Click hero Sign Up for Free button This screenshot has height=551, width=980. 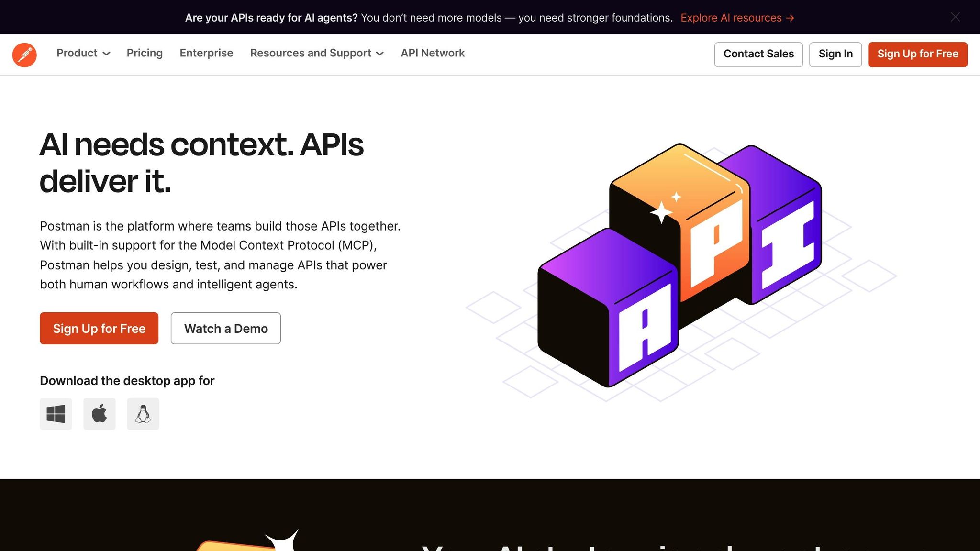coord(99,329)
